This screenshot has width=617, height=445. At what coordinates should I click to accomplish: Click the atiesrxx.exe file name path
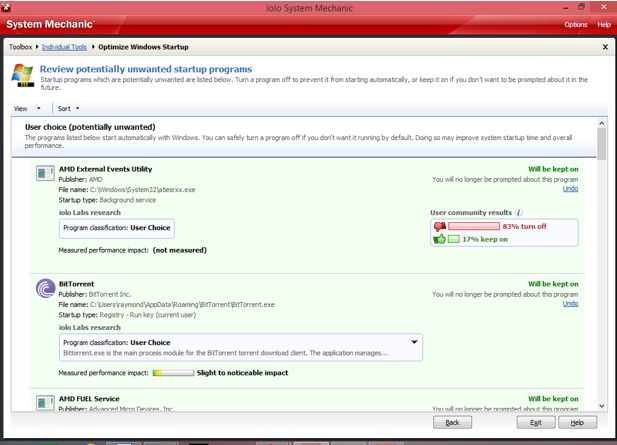[142, 190]
